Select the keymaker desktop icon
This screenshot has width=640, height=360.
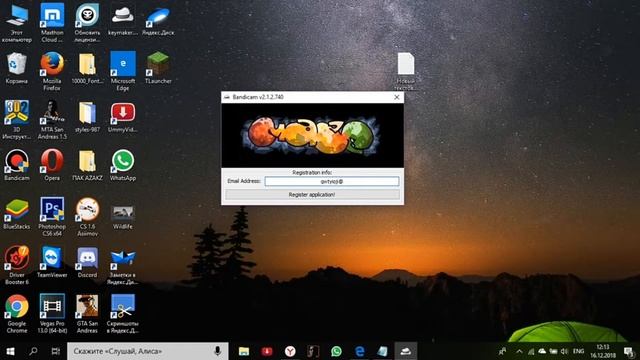coord(123,19)
